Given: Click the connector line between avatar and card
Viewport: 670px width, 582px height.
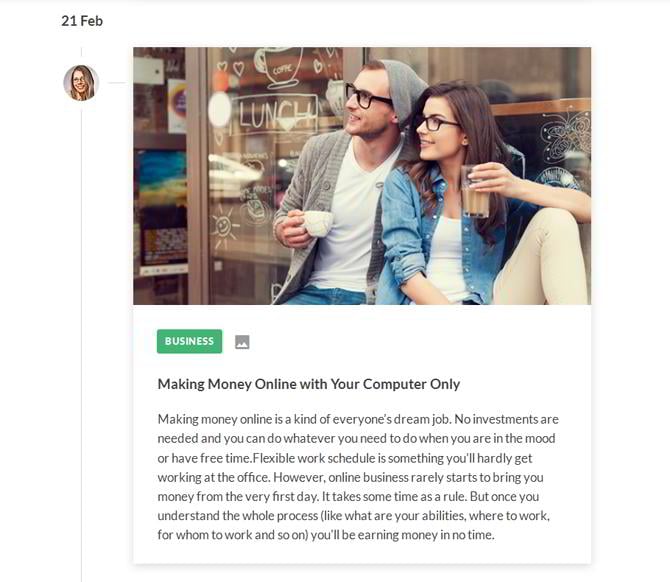Looking at the screenshot, I should (x=116, y=83).
